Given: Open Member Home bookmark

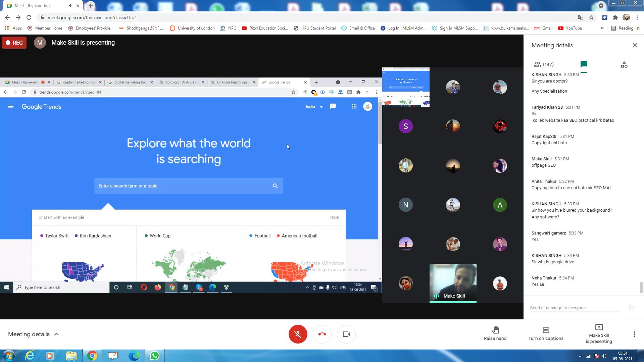Looking at the screenshot, I should [x=45, y=28].
